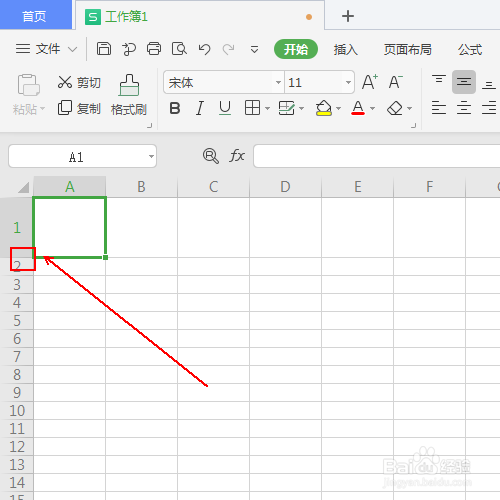The height and width of the screenshot is (500, 500).
Task: Apply yellow fill color bucket
Action: pos(323,108)
